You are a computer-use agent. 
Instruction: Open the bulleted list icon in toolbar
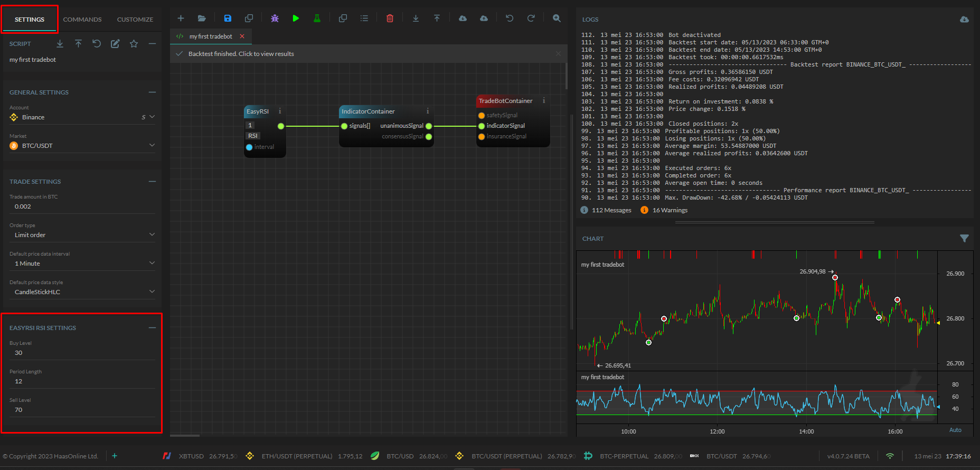pyautogui.click(x=364, y=18)
